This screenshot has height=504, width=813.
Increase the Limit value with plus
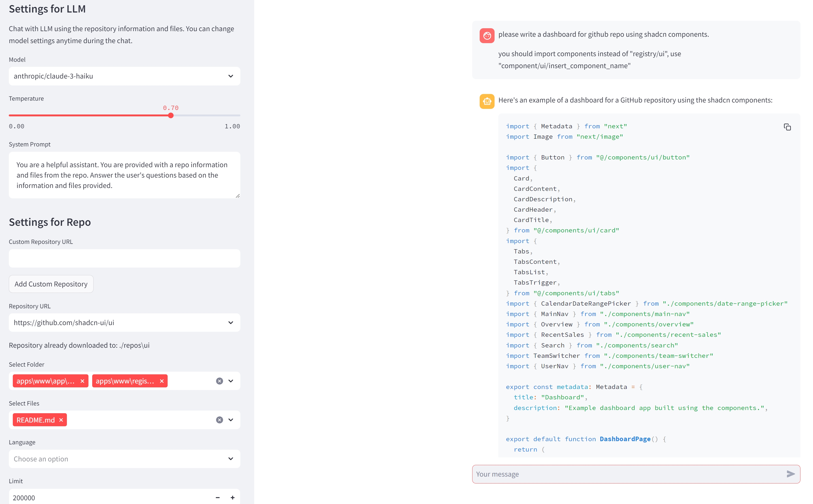[x=233, y=497]
